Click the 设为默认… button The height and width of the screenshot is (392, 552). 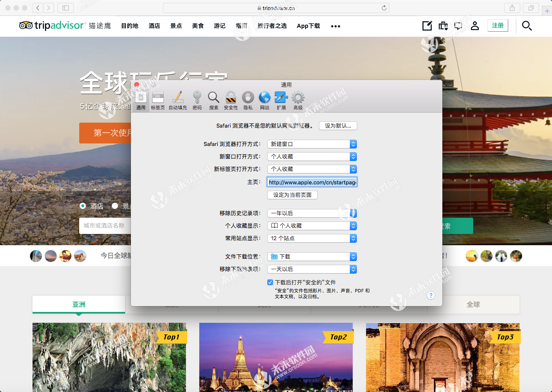pyautogui.click(x=338, y=126)
